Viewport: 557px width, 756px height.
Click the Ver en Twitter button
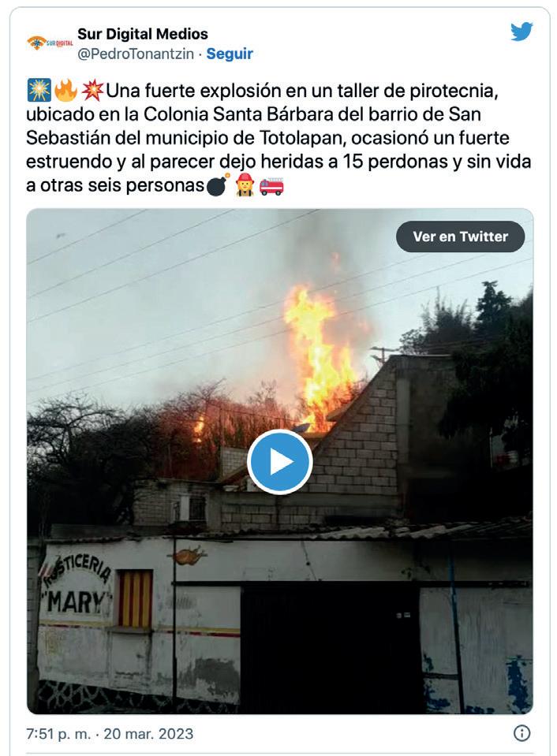(x=460, y=236)
